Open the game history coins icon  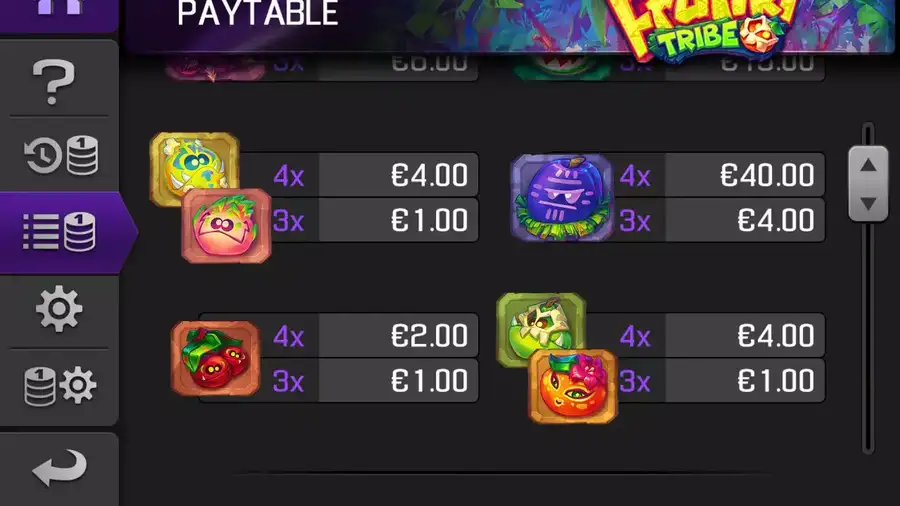[x=61, y=155]
